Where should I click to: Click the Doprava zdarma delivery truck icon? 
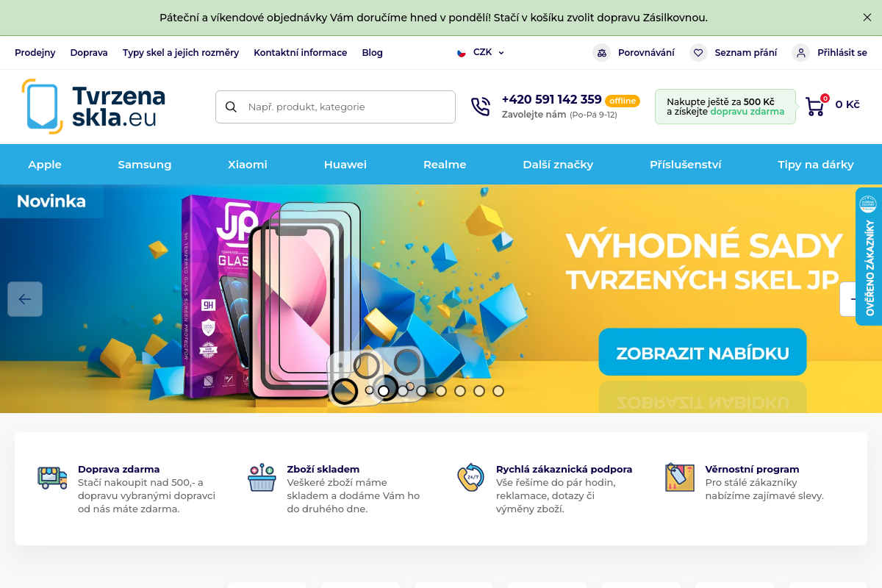click(52, 478)
